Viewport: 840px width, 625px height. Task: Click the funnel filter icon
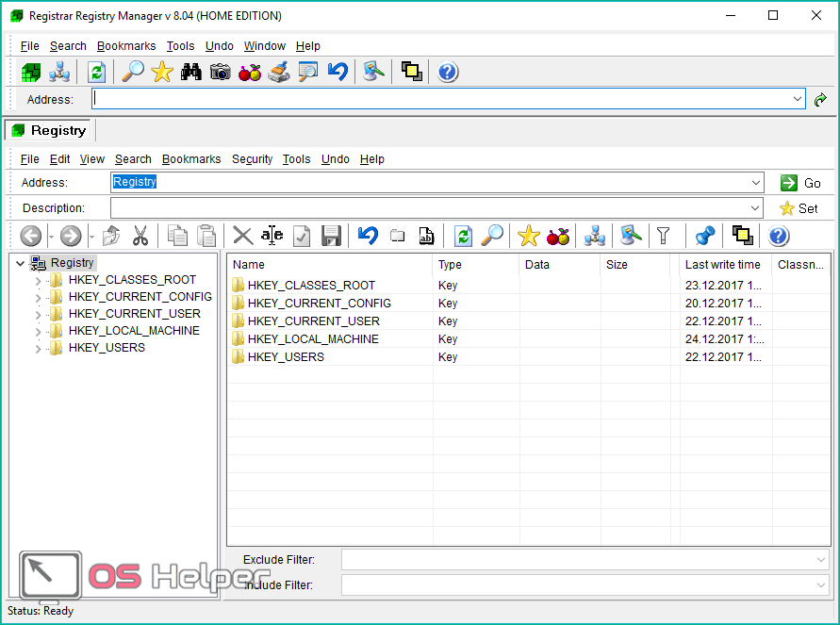click(x=664, y=236)
